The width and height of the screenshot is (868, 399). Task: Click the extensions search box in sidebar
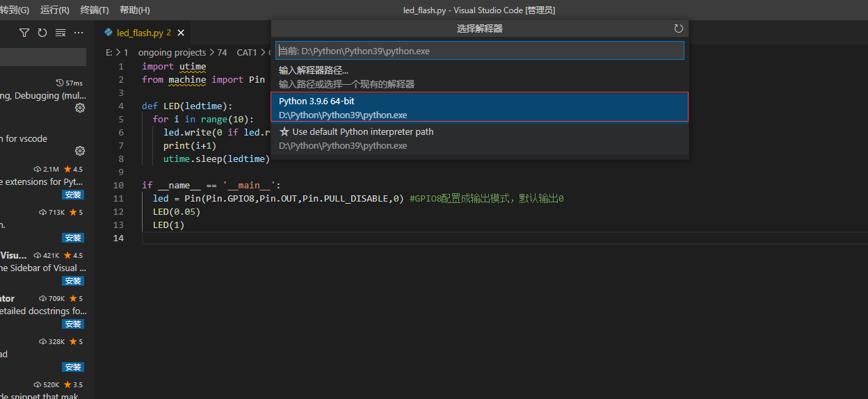click(x=42, y=57)
